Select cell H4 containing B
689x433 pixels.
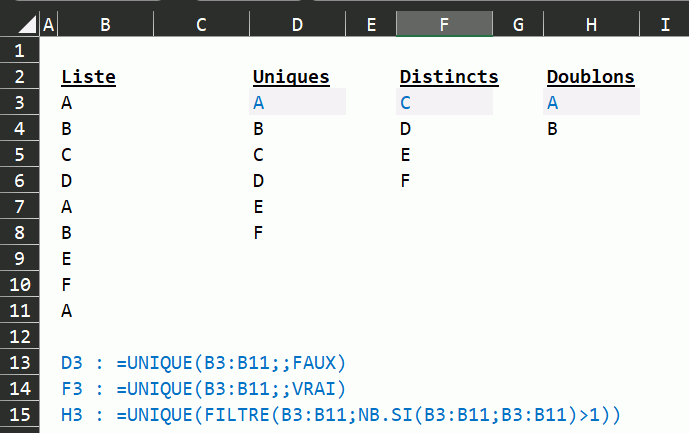591,128
